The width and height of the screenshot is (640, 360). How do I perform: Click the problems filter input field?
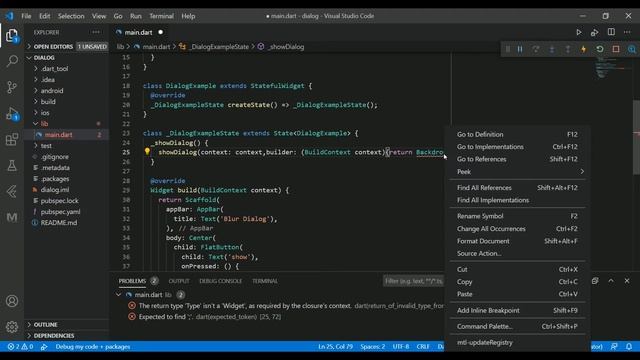413,281
